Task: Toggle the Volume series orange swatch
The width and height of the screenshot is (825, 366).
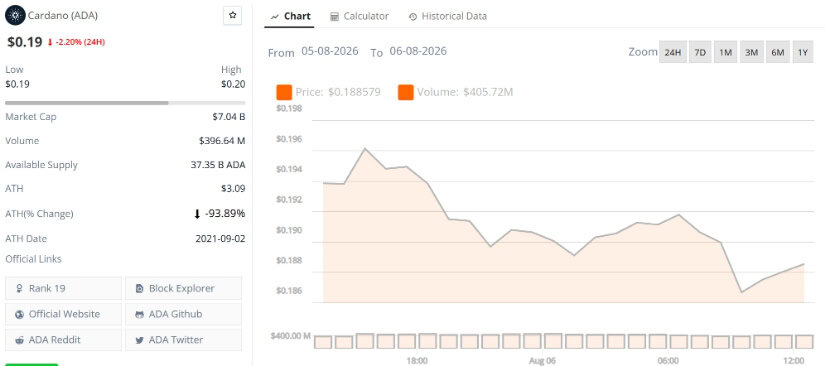Action: tap(406, 92)
